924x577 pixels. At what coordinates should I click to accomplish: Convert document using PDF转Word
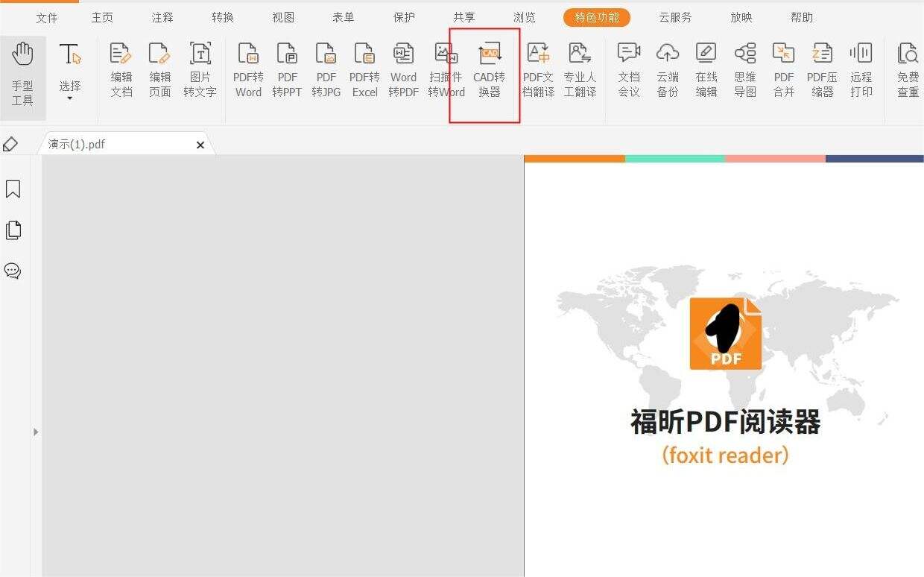tap(248, 71)
